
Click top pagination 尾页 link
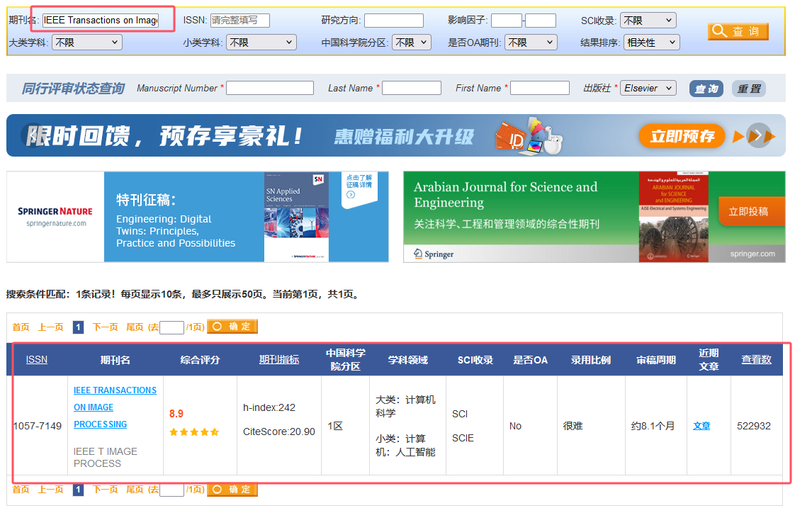[x=135, y=327]
